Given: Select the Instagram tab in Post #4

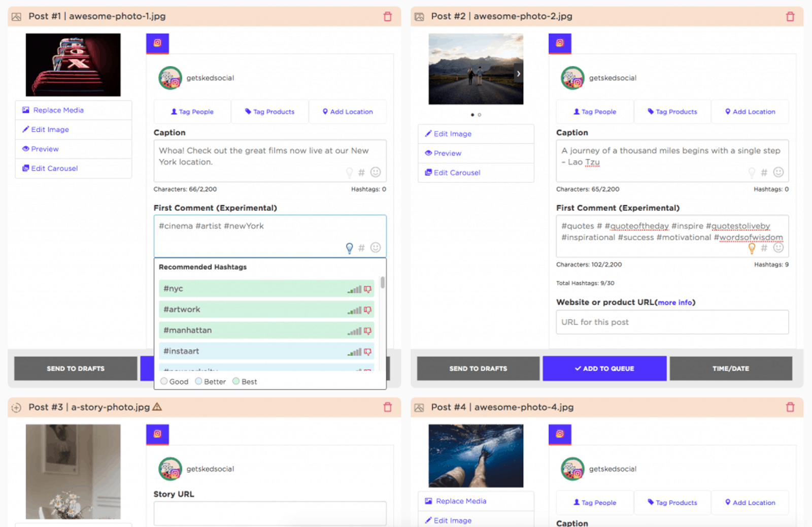Looking at the screenshot, I should pos(560,434).
